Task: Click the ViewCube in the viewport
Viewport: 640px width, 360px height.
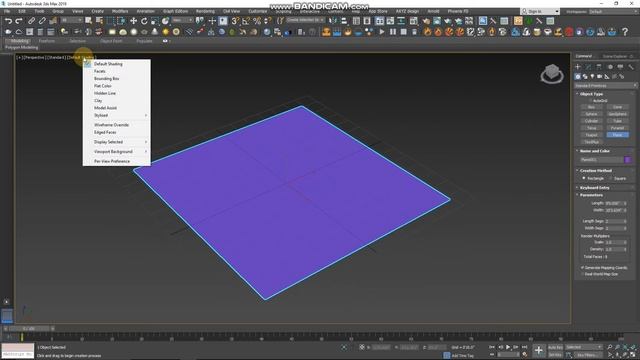Action: 552,74
